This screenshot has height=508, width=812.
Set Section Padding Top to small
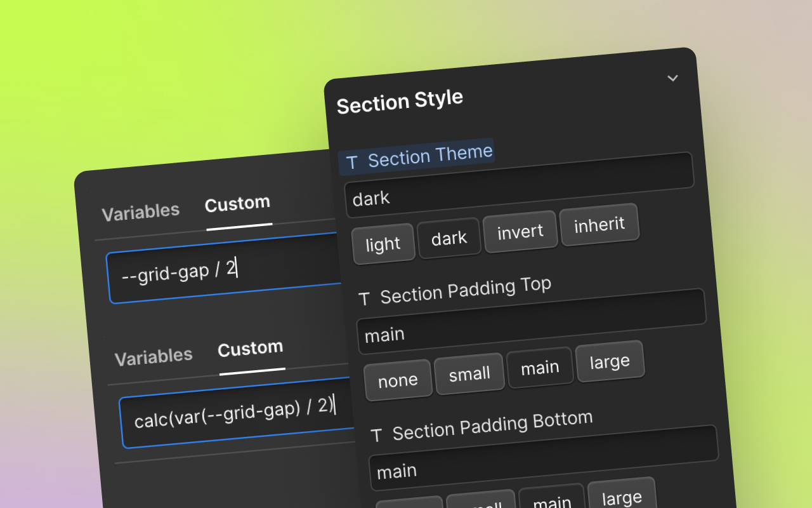pyautogui.click(x=469, y=373)
